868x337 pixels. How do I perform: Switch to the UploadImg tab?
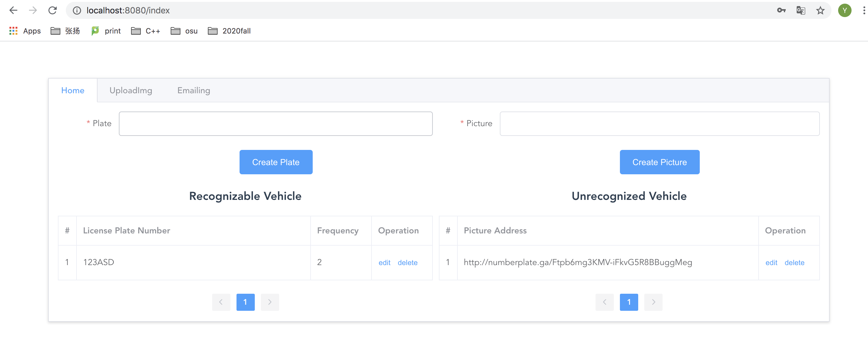coord(131,90)
